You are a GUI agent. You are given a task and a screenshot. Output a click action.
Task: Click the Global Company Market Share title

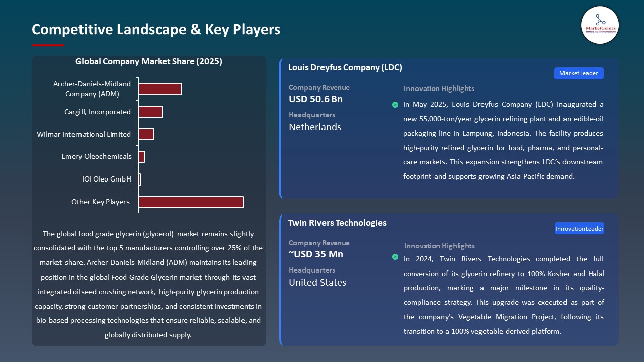(149, 62)
